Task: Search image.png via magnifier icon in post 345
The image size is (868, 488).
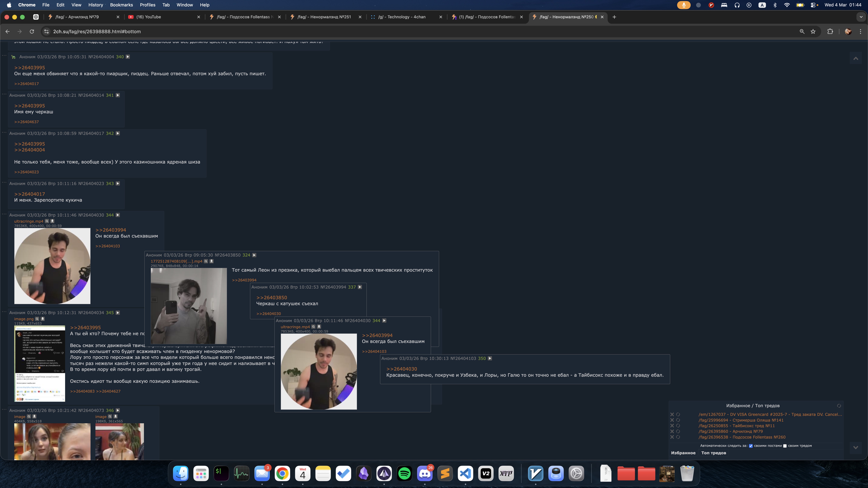Action: pyautogui.click(x=37, y=319)
